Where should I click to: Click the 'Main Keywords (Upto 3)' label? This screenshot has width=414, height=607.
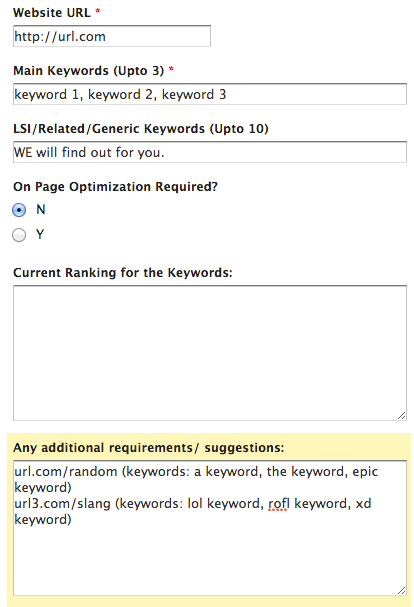(x=89, y=71)
